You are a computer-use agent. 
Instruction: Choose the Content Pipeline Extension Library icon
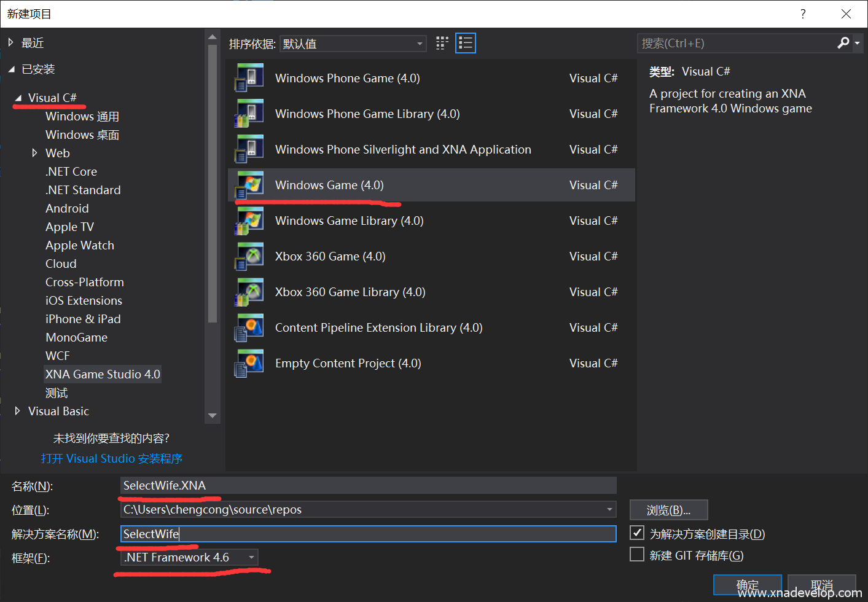point(249,327)
